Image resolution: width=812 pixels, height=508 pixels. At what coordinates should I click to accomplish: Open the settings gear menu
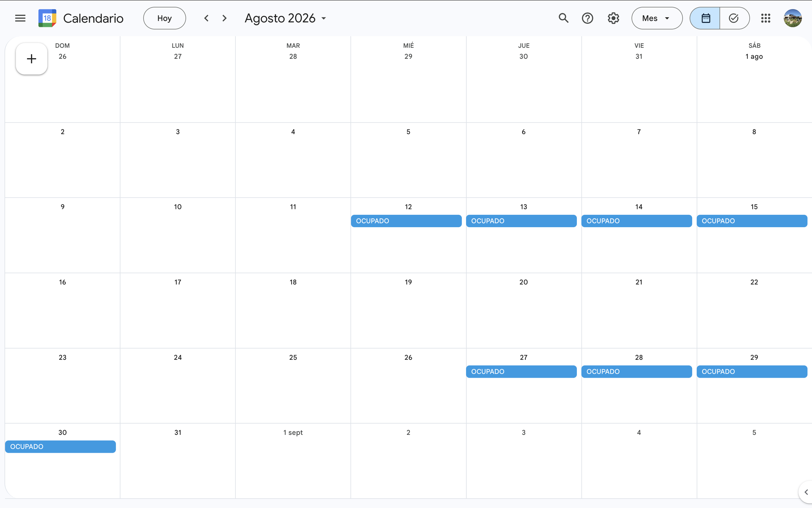click(x=613, y=18)
